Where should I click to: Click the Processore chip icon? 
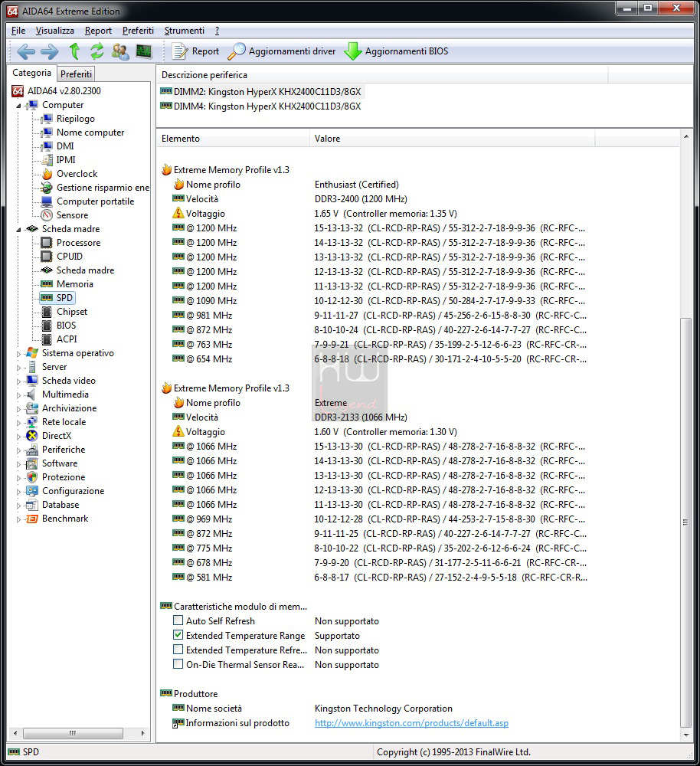[47, 243]
